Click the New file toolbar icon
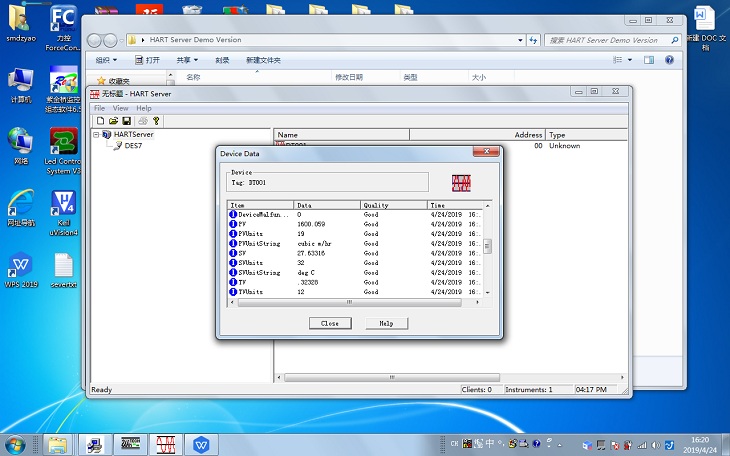This screenshot has height=456, width=730. click(100, 121)
